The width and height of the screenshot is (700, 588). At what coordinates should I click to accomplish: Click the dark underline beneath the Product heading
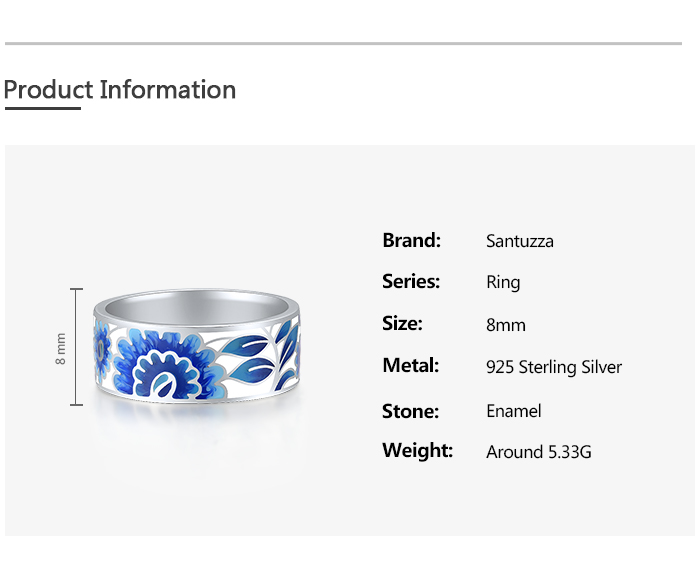[x=42, y=108]
